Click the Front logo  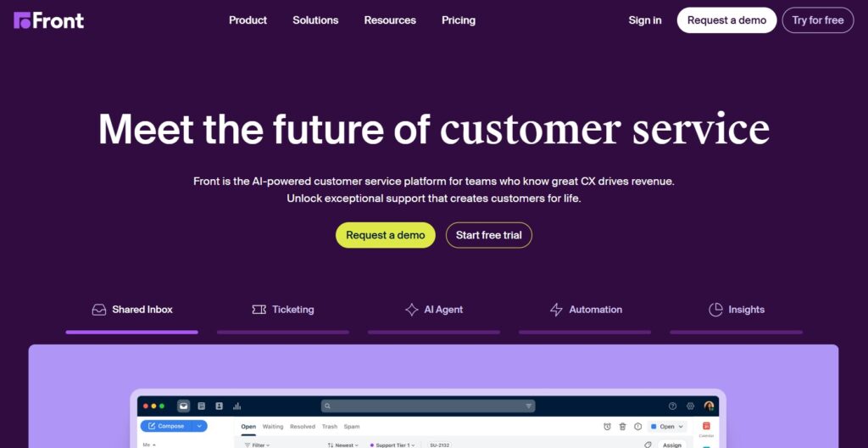point(49,20)
